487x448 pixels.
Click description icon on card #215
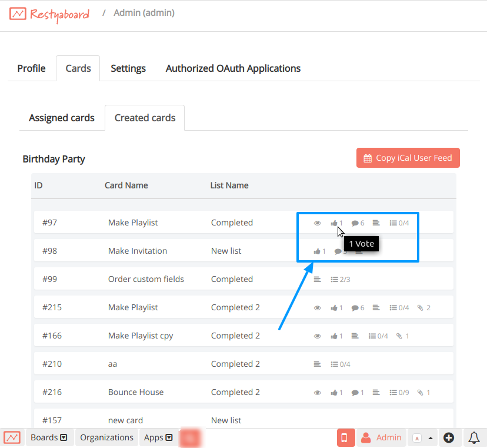pyautogui.click(x=376, y=307)
